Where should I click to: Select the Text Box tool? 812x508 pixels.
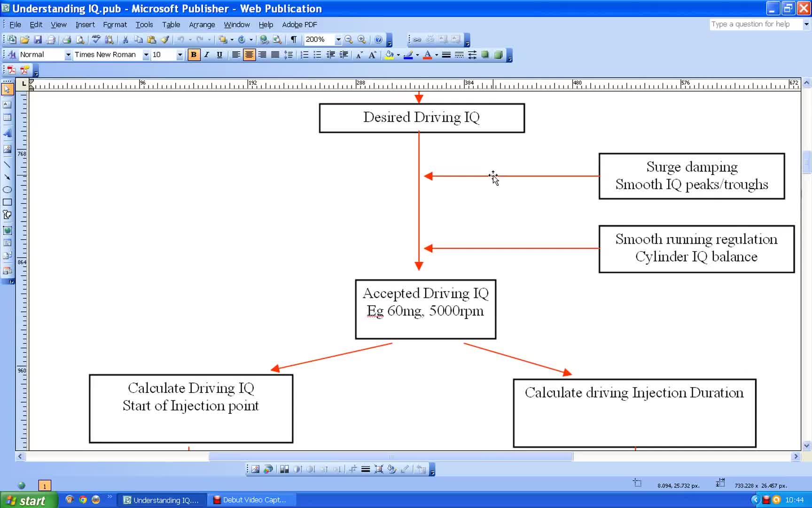tap(7, 104)
